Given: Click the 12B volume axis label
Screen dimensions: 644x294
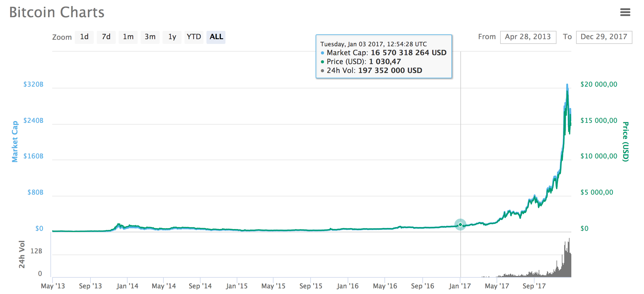Looking at the screenshot, I should (36, 251).
